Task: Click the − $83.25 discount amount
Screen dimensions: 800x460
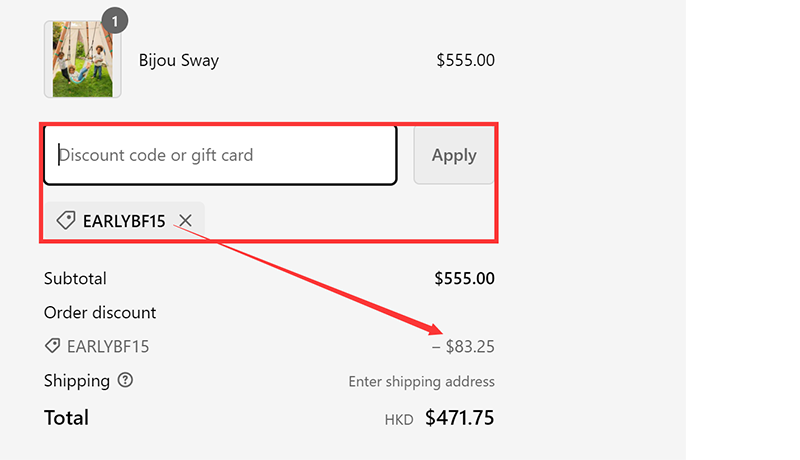Action: pos(462,347)
